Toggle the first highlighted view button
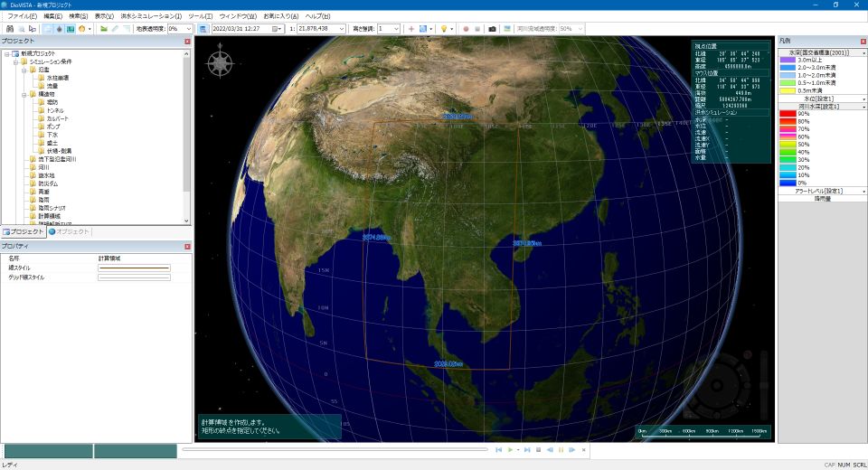Viewport: 868px width, 470px height. [x=48, y=29]
